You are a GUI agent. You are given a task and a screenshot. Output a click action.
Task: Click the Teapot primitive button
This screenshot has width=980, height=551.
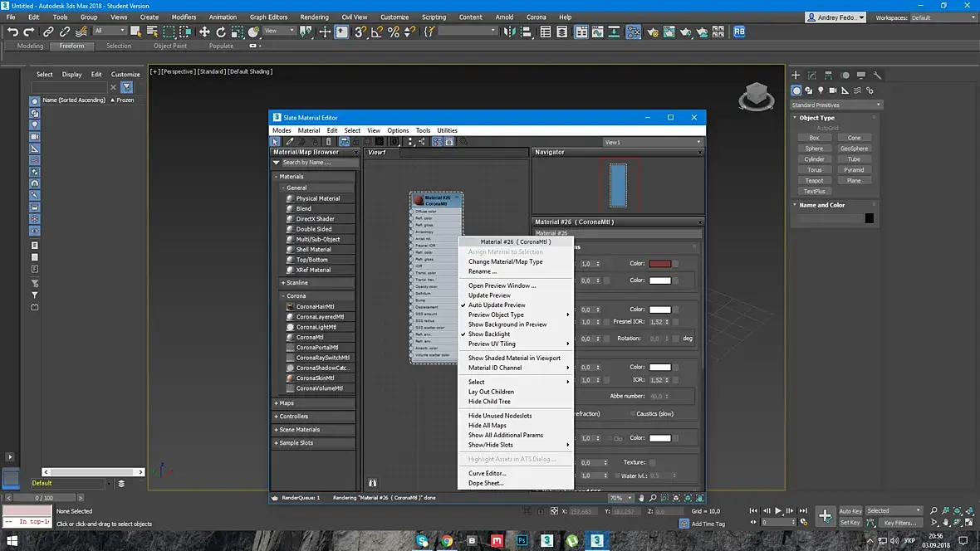(814, 180)
